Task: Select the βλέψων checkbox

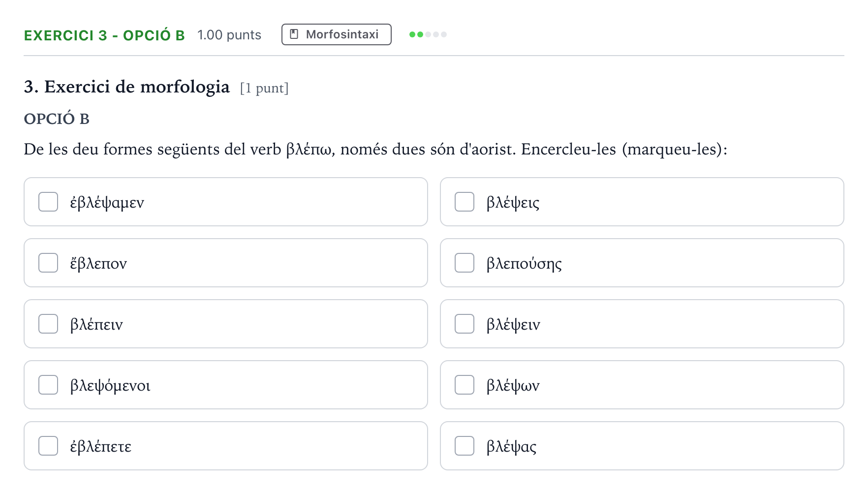Action: 465,385
